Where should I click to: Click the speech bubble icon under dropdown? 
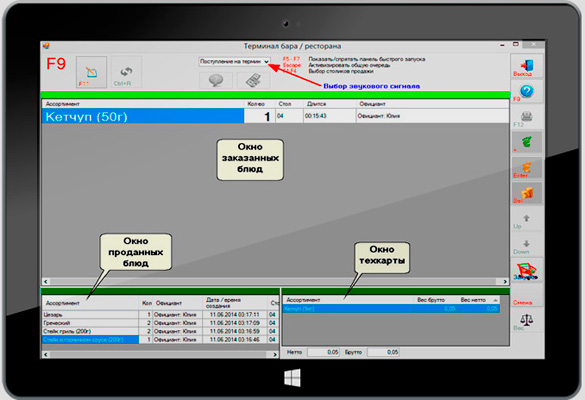pyautogui.click(x=216, y=80)
